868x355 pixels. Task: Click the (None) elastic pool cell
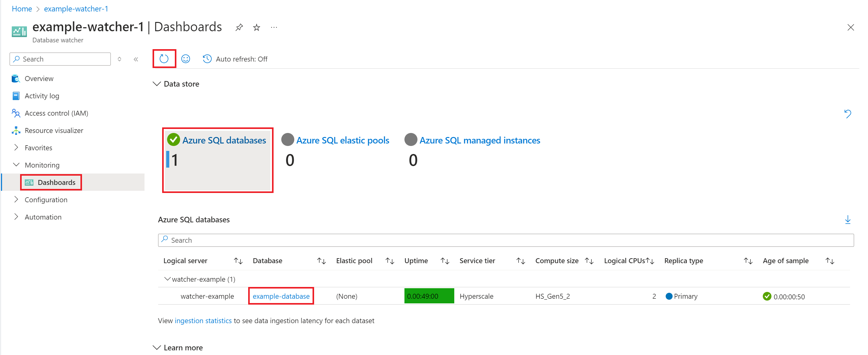pos(346,296)
